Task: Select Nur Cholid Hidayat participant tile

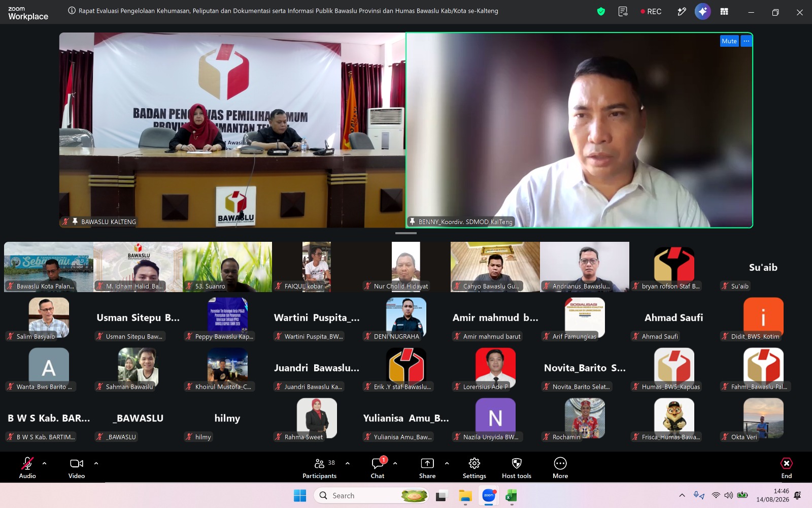Action: pos(406,267)
